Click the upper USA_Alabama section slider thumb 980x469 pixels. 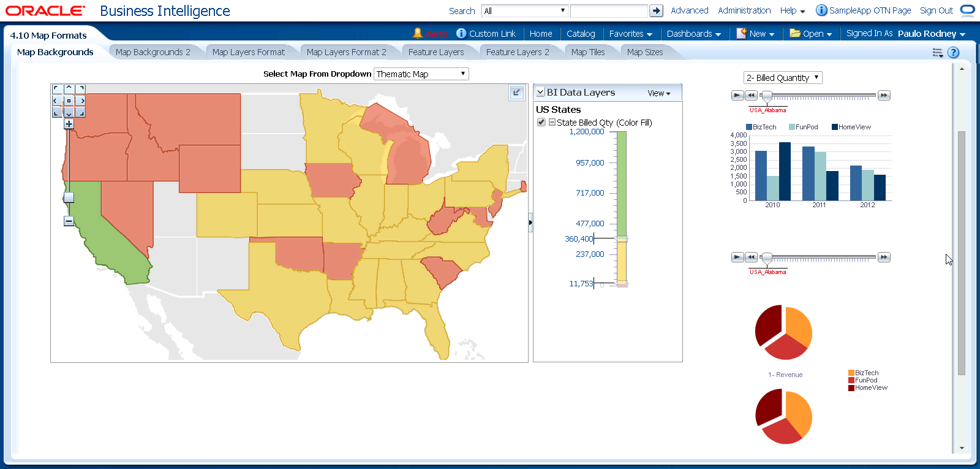[767, 96]
